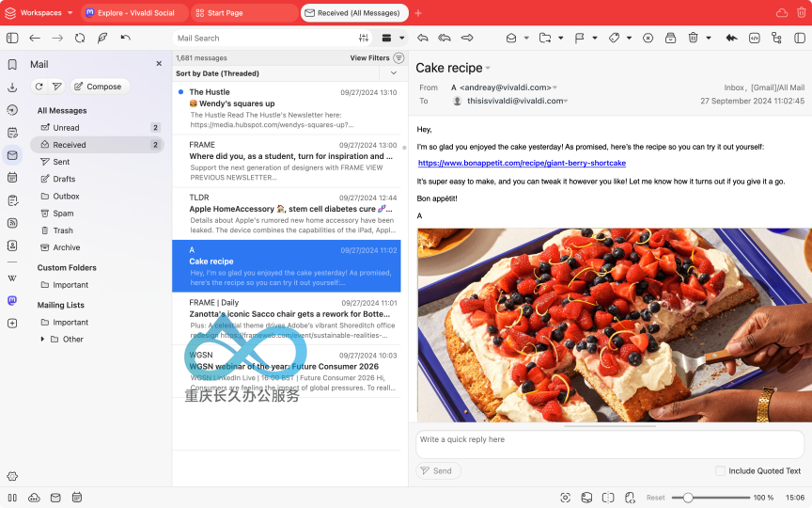Viewport: 812px width, 508px height.
Task: Toggle the mail filter funnel button
Action: pyautogui.click(x=56, y=87)
